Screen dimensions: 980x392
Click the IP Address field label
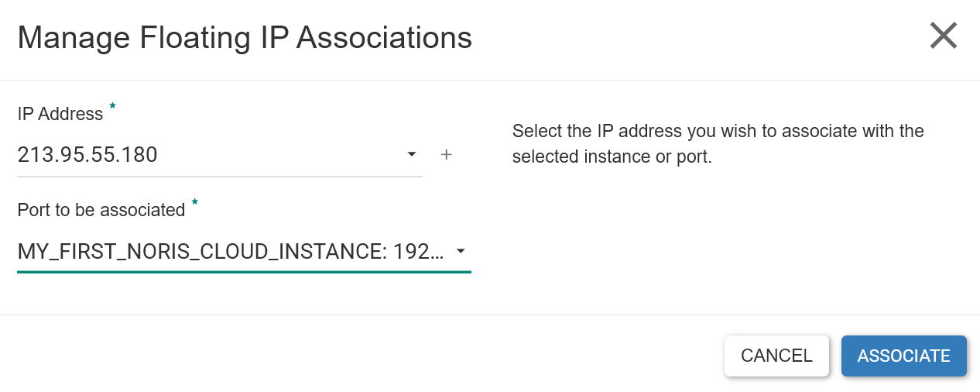tap(60, 114)
